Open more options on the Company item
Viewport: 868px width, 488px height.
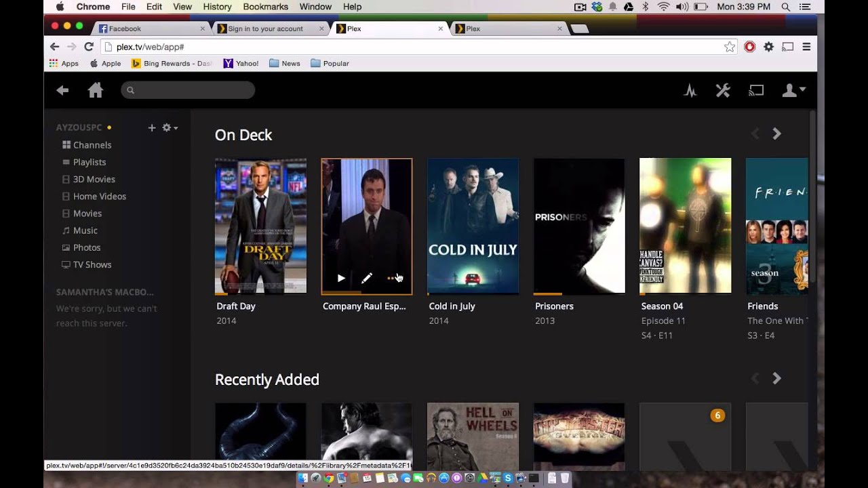click(393, 278)
